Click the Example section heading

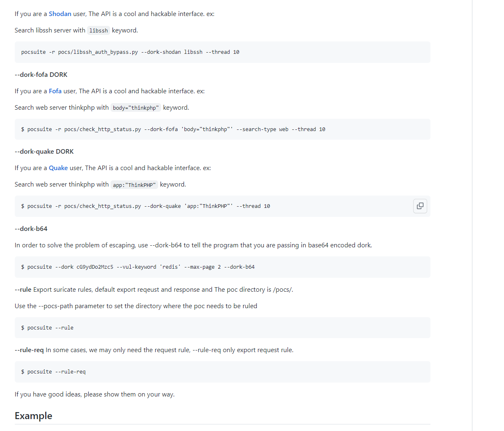coord(33,416)
